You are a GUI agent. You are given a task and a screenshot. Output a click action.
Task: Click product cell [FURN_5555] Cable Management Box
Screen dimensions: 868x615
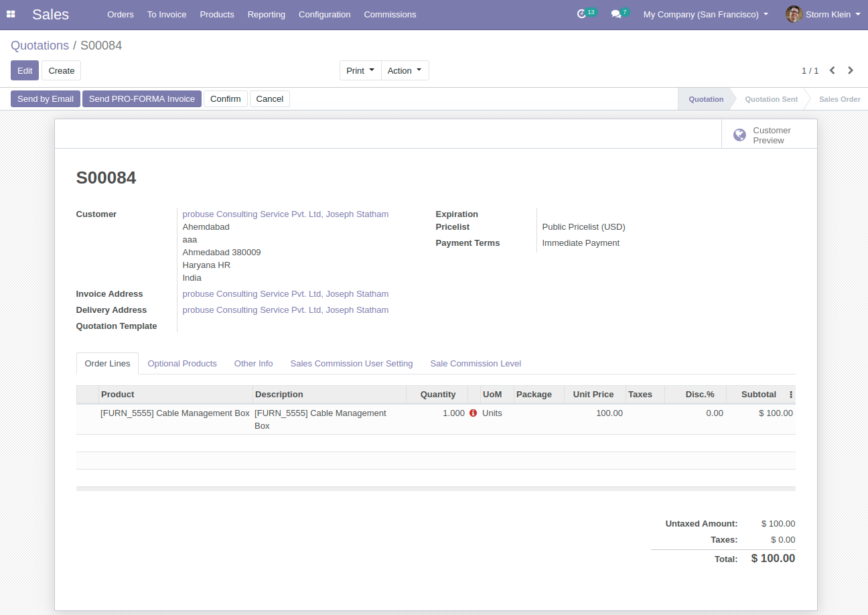(x=175, y=413)
